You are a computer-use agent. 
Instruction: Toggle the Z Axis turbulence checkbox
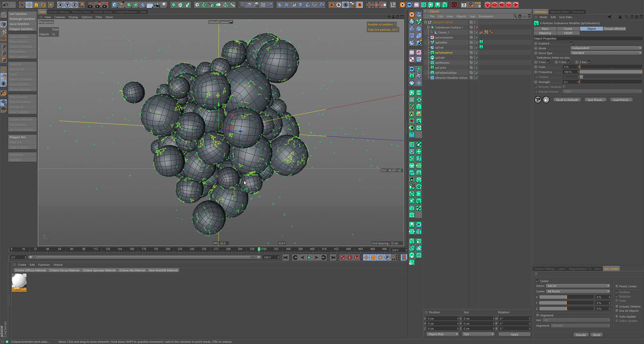(589, 62)
